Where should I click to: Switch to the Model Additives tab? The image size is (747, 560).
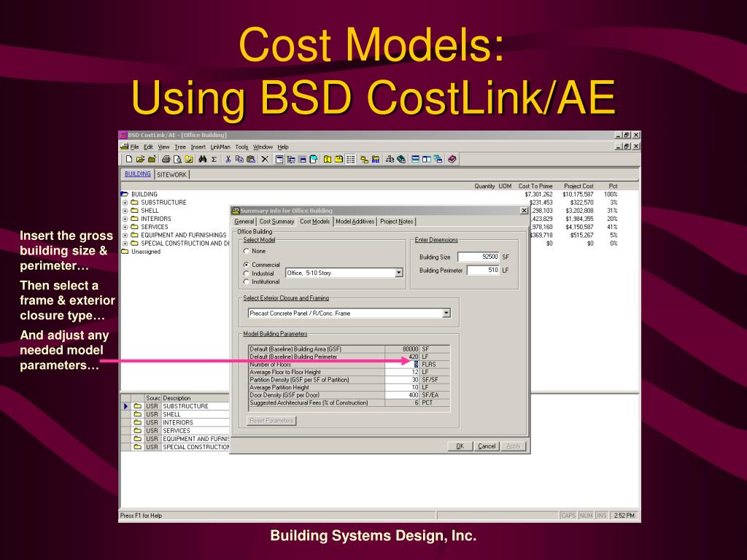(355, 222)
